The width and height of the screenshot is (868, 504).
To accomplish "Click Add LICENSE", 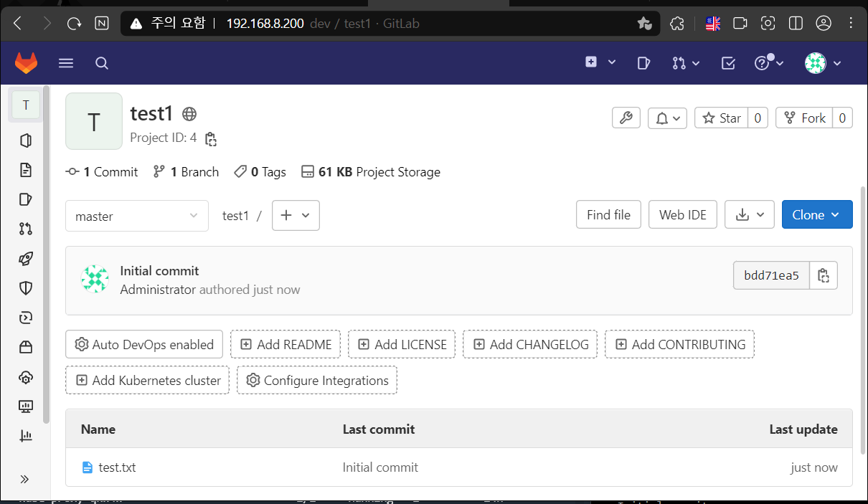I will 402,344.
